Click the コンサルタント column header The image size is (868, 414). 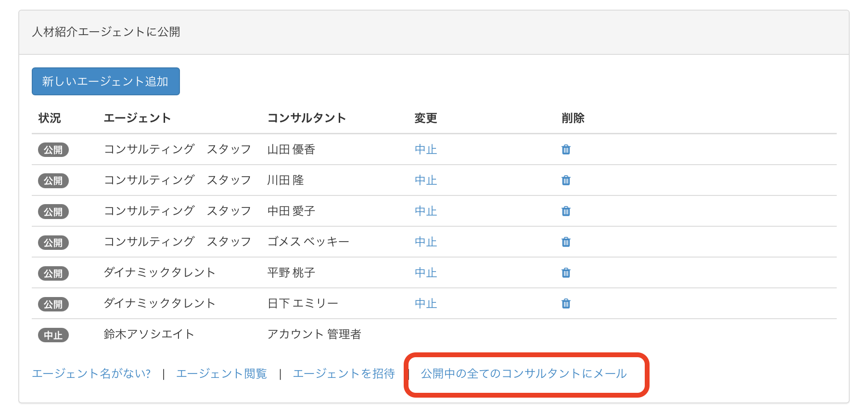[x=306, y=118]
